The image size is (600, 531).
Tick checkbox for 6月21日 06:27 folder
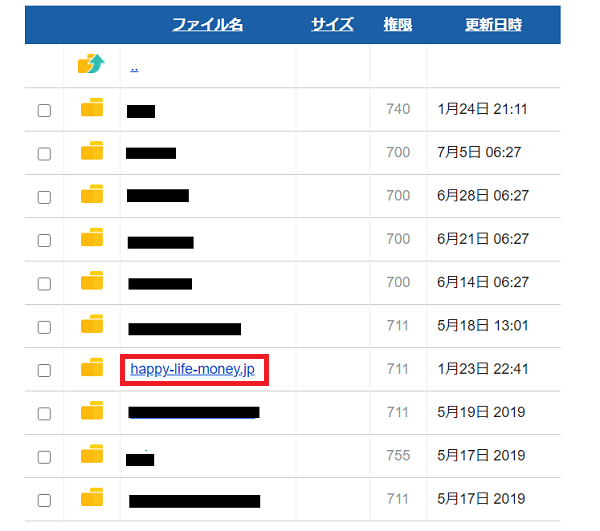(44, 241)
